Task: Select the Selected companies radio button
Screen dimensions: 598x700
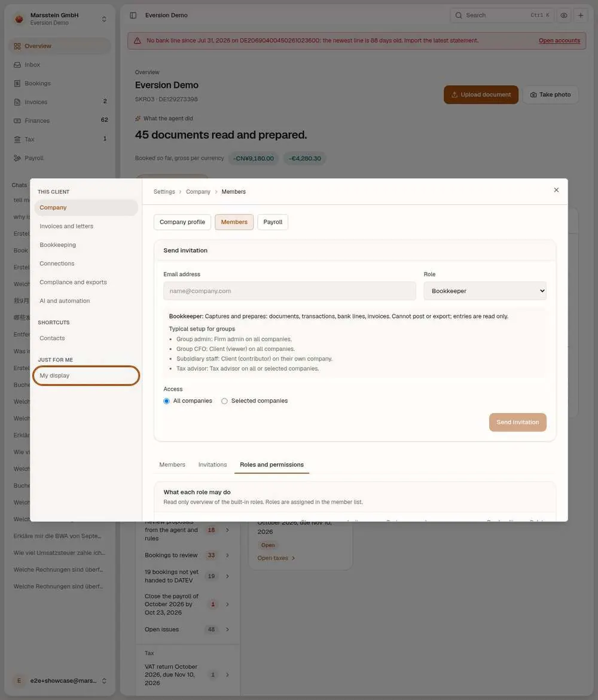Action: point(224,401)
